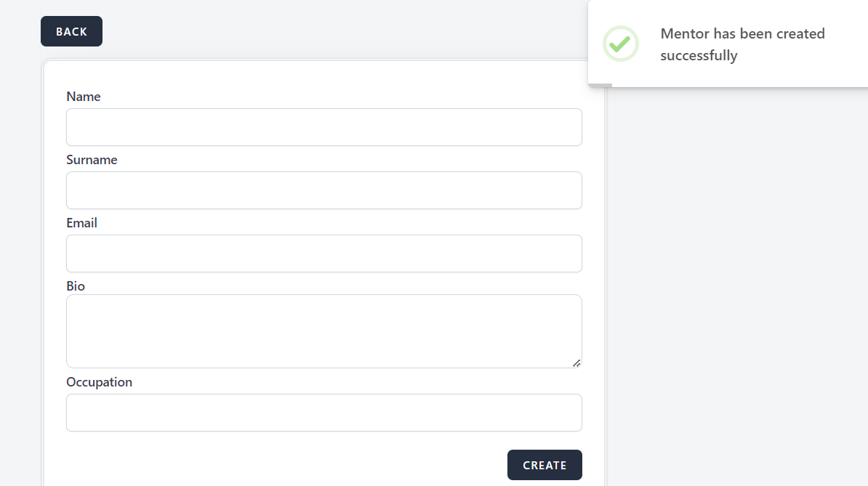
Task: Select the Email input field
Action: pyautogui.click(x=324, y=254)
